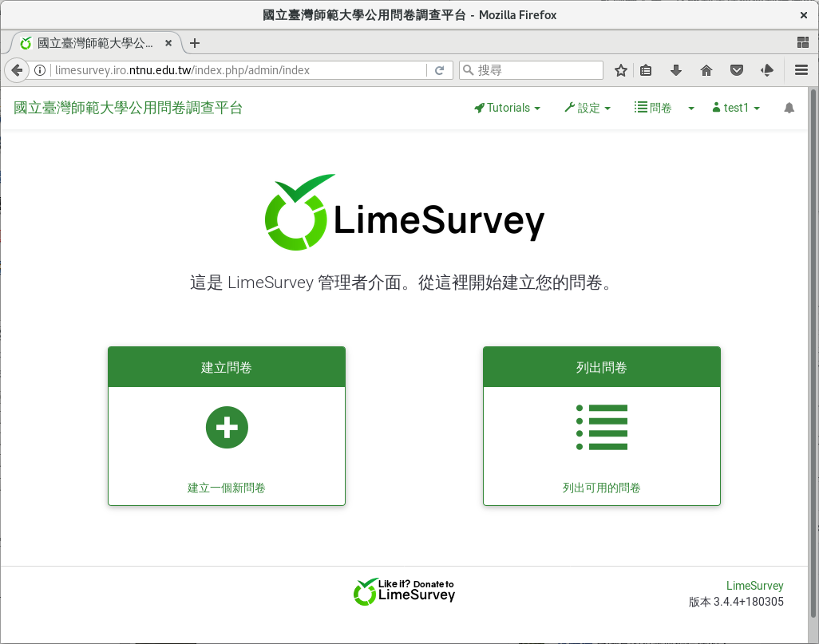Open the 設定 settings dropdown
This screenshot has width=819, height=644.
pyautogui.click(x=588, y=108)
